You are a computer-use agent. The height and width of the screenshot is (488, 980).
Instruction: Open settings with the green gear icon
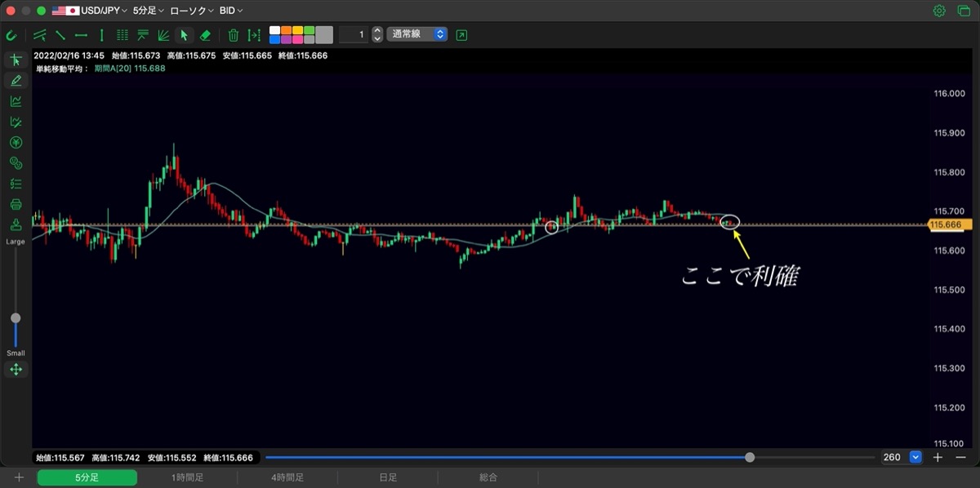click(x=939, y=11)
